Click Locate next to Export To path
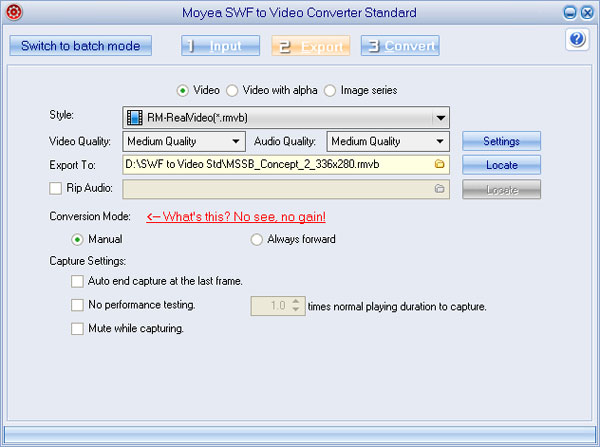 coord(501,165)
